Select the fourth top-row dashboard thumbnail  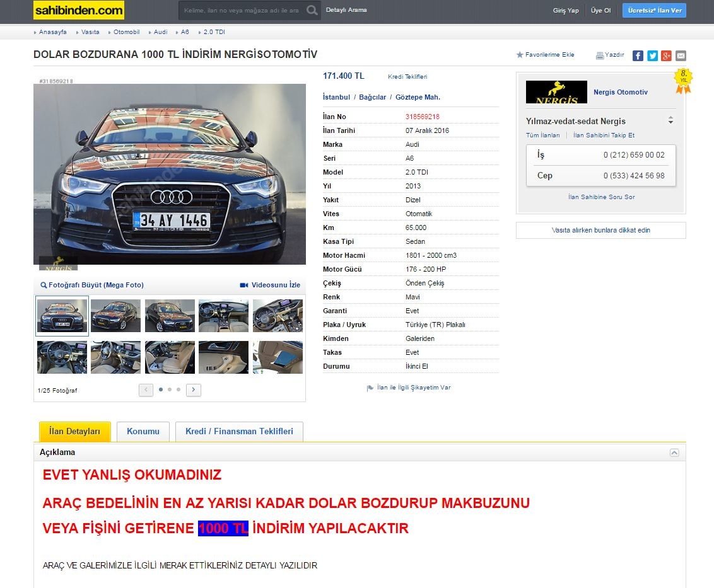pyautogui.click(x=223, y=316)
